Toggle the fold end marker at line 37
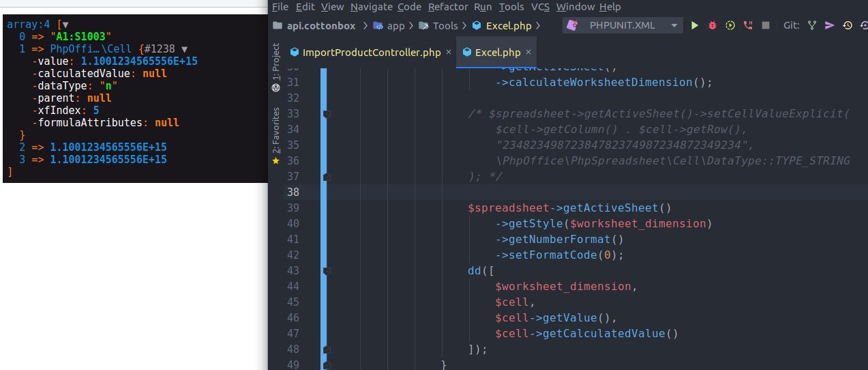This screenshot has width=868, height=370. [x=327, y=177]
